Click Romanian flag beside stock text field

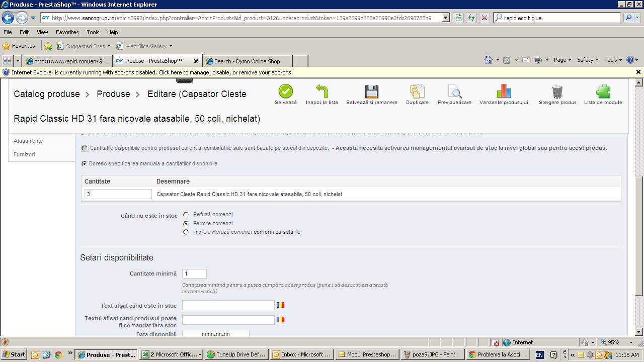[x=280, y=305]
